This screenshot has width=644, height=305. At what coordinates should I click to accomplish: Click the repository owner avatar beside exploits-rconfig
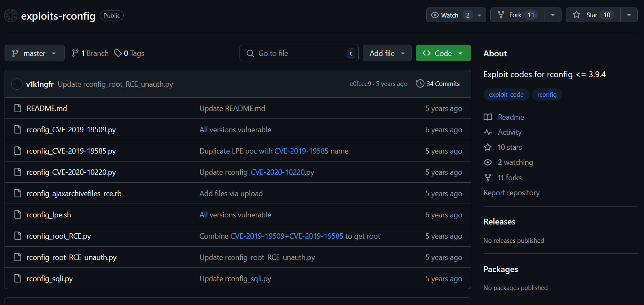[11, 15]
